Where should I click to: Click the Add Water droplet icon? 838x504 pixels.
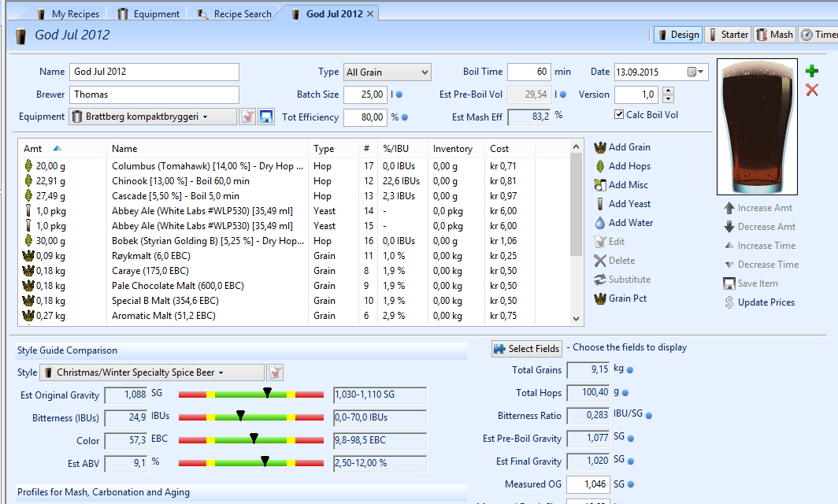point(600,223)
